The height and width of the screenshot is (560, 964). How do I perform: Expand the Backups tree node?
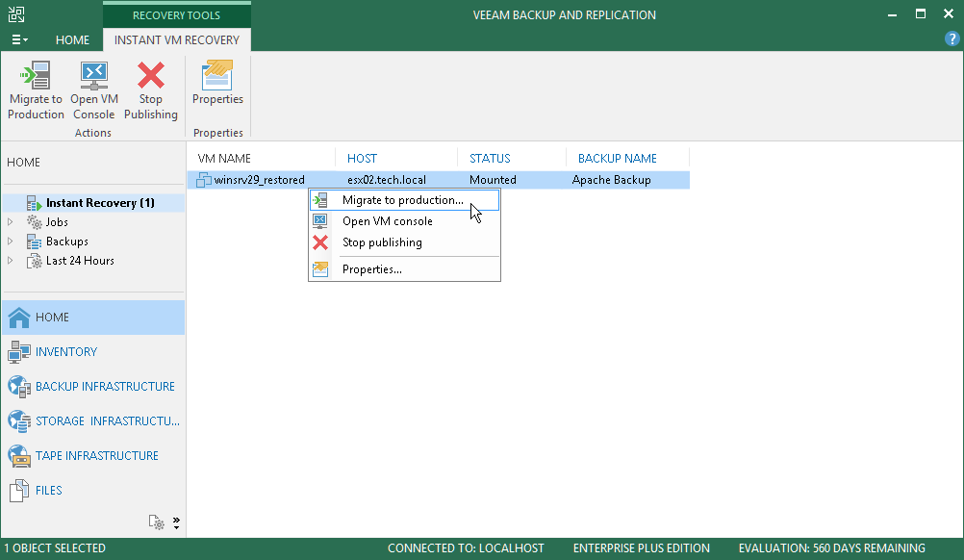point(10,242)
